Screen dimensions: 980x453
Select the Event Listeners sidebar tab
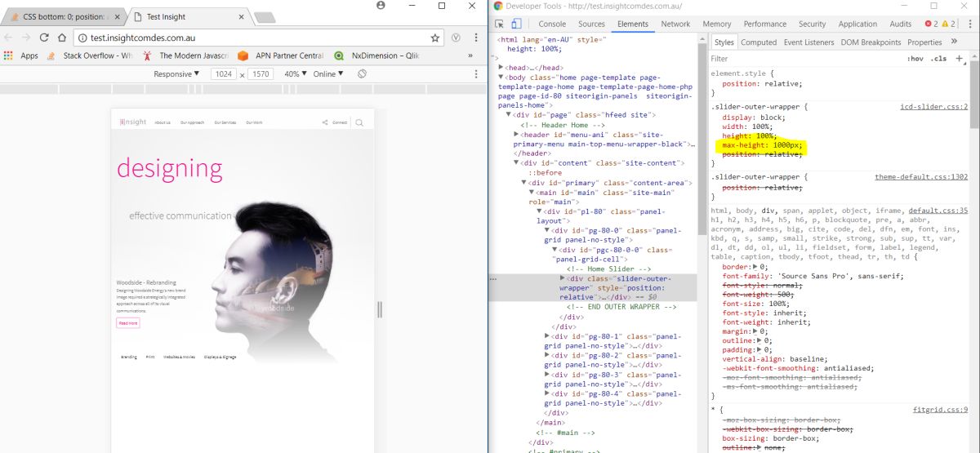808,42
